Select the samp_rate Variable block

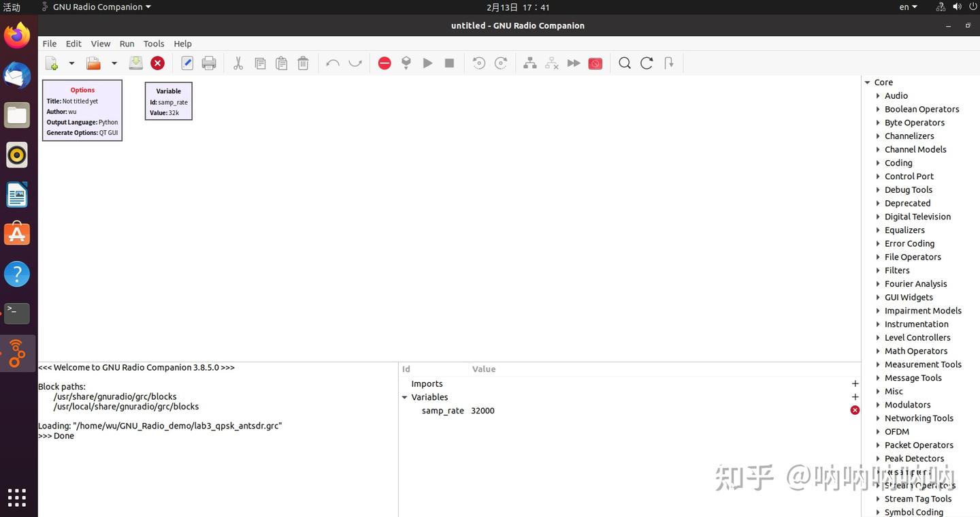(168, 101)
